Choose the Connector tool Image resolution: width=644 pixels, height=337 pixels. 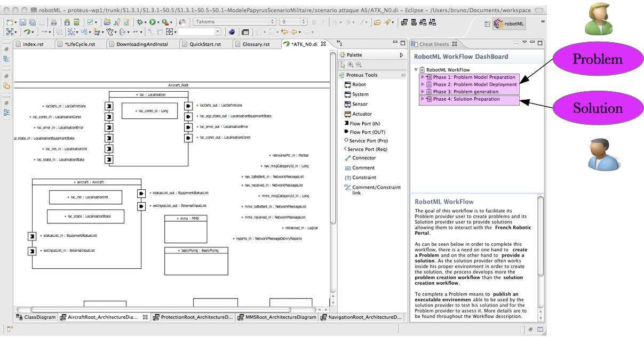[x=360, y=158]
